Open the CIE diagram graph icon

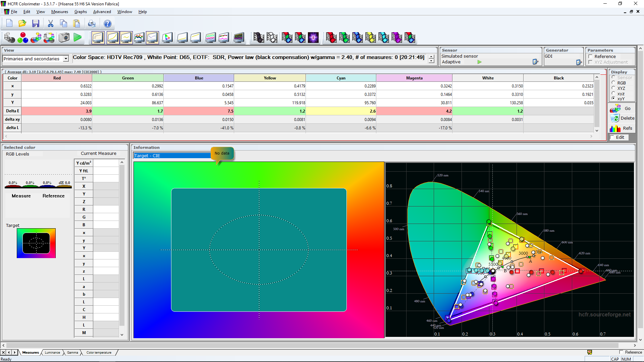pos(167,38)
